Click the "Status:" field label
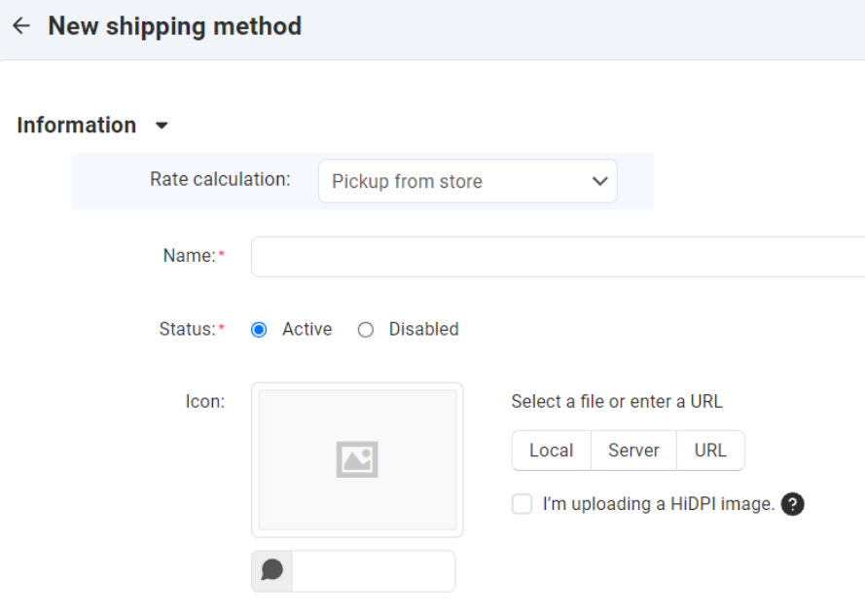 click(x=187, y=330)
